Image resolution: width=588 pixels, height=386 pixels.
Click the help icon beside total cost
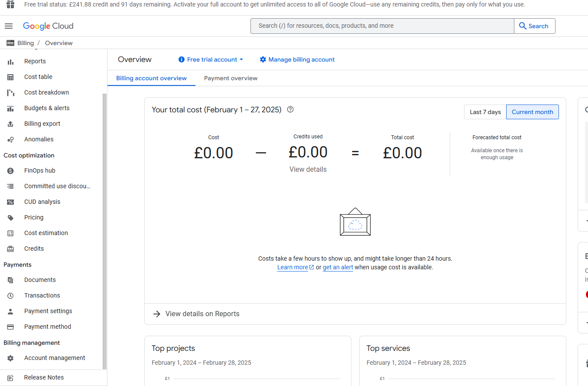pos(290,110)
